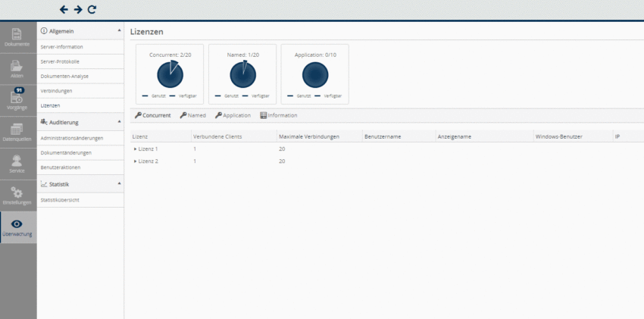Open Statistikübersicht link

(x=60, y=199)
